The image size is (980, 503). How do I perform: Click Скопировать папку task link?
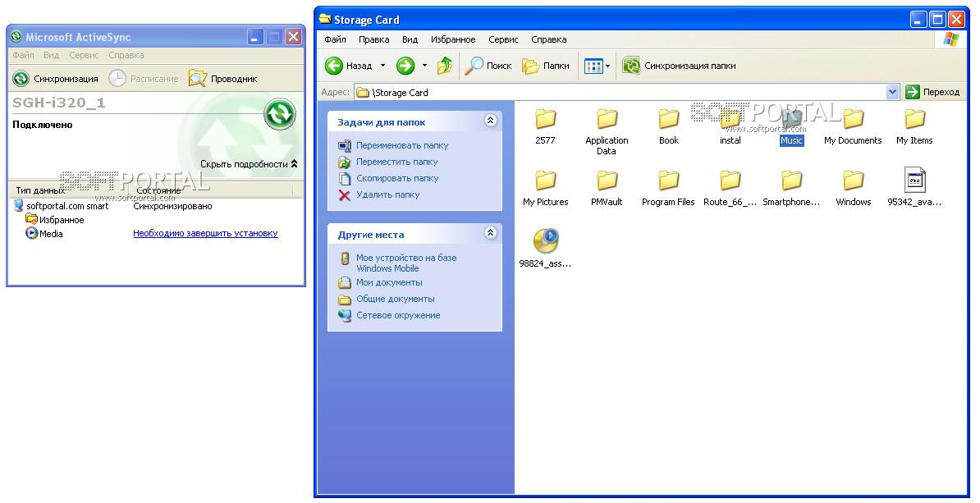pos(397,178)
